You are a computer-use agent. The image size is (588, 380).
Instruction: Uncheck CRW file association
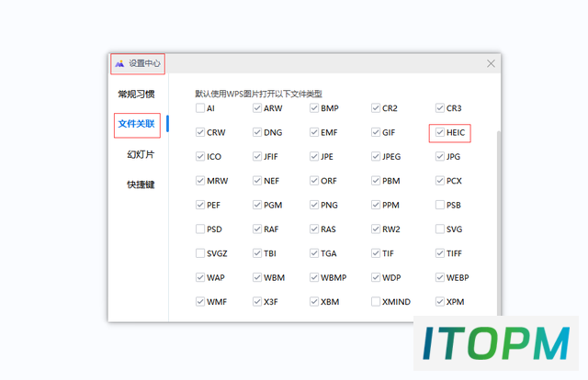pyautogui.click(x=200, y=132)
